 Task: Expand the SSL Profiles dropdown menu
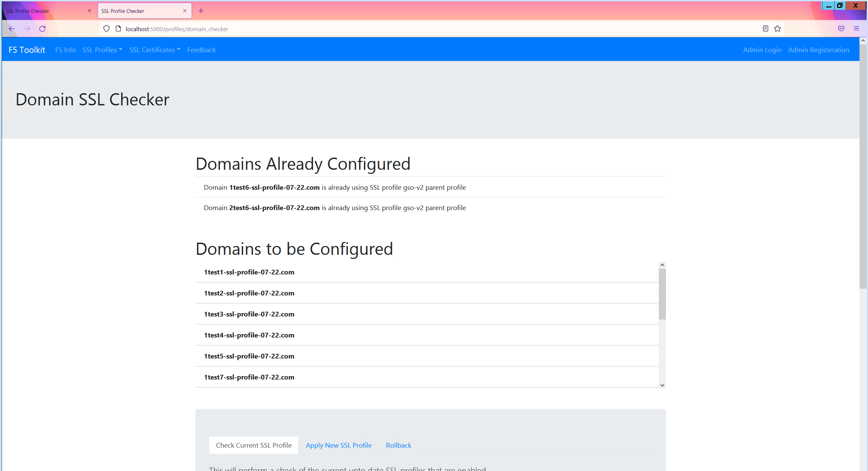click(x=102, y=50)
